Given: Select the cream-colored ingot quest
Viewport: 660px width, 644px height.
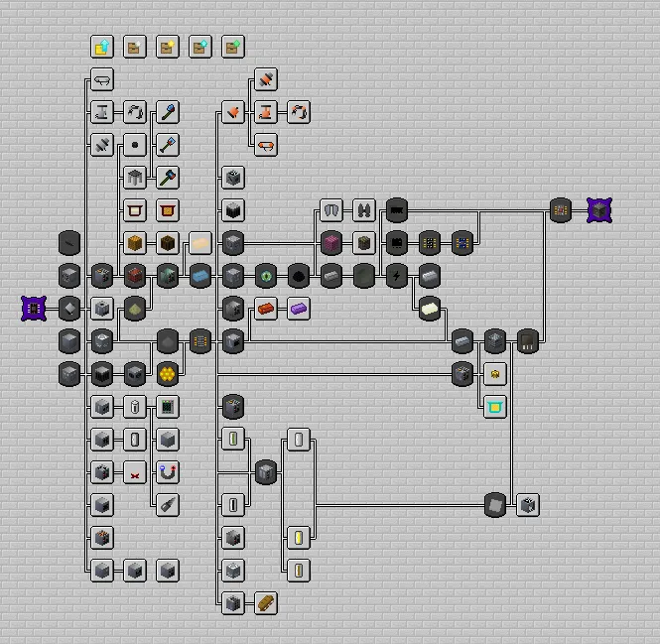Looking at the screenshot, I should point(430,309).
